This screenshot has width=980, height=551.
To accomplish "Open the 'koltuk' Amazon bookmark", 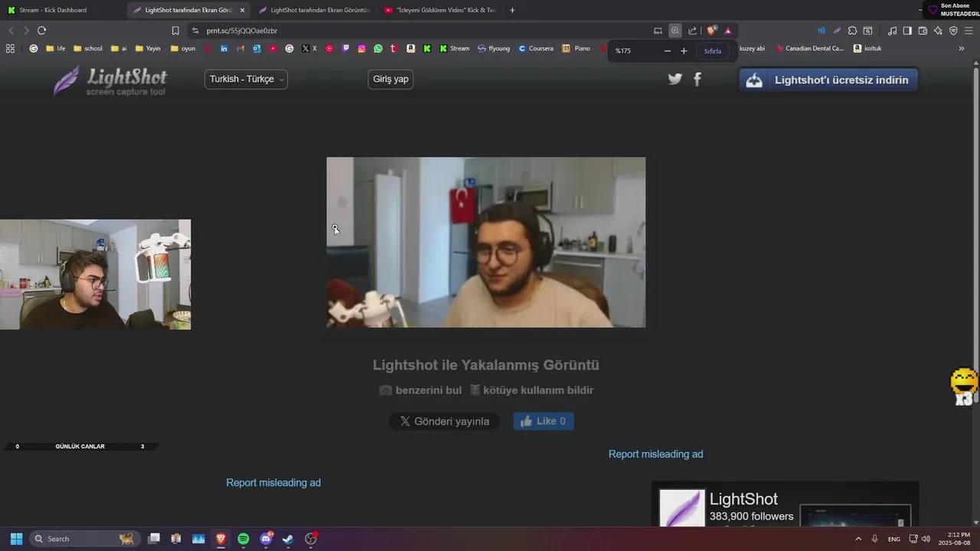I will 867,48.
